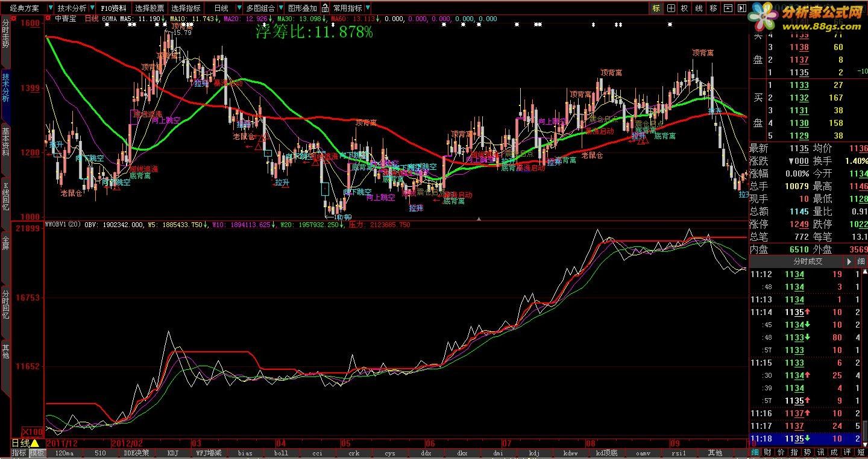This screenshot has height=459, width=868.
Task: Switch indicator to dkx
Action: (x=462, y=453)
